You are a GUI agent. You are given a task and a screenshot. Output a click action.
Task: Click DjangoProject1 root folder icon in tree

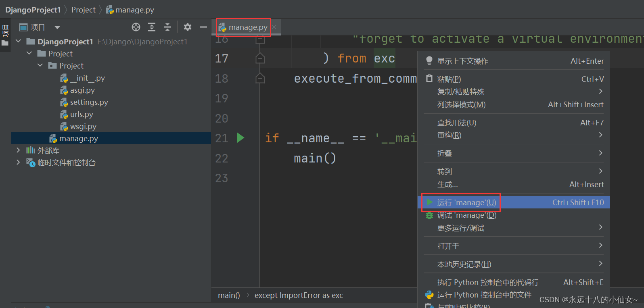pos(31,41)
